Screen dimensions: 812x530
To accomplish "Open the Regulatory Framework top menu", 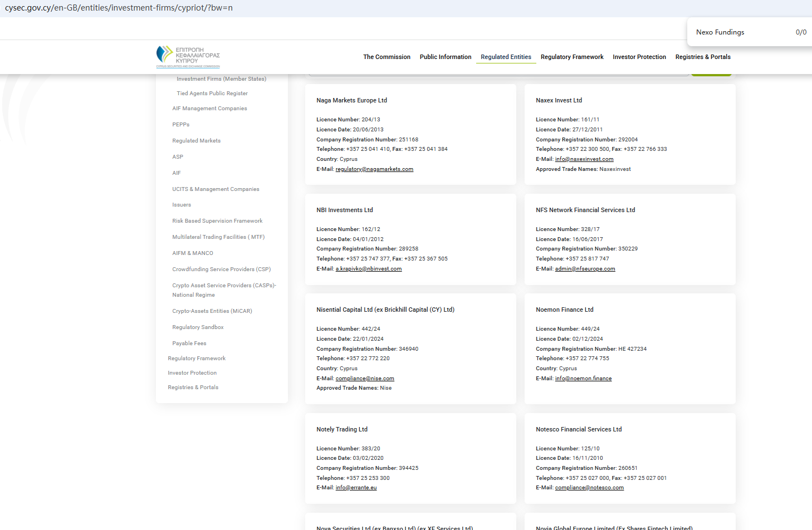I will pos(571,57).
